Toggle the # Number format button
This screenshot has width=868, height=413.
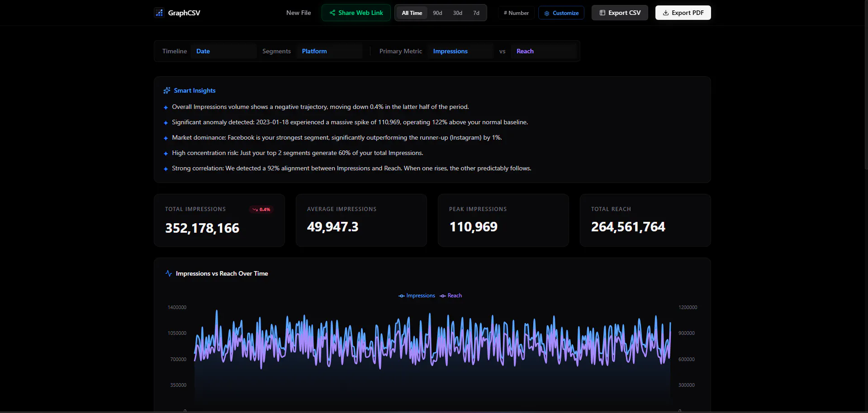[516, 13]
